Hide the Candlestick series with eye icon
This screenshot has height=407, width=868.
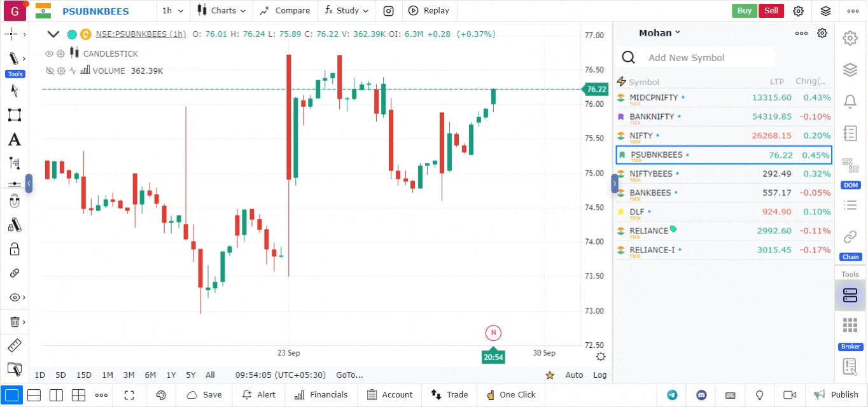(49, 54)
